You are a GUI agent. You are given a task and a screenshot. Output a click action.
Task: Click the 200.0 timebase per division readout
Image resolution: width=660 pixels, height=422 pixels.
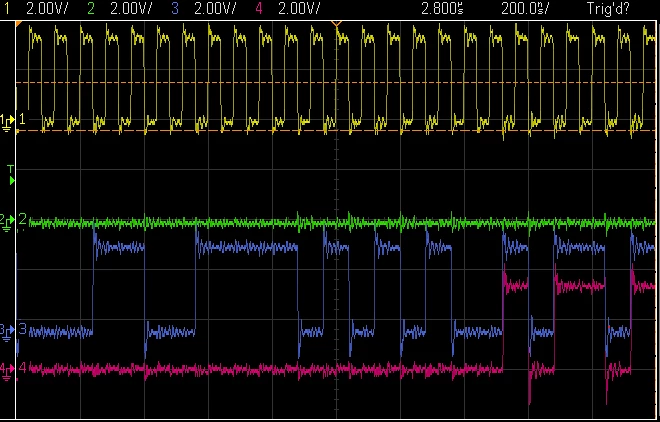(x=525, y=8)
